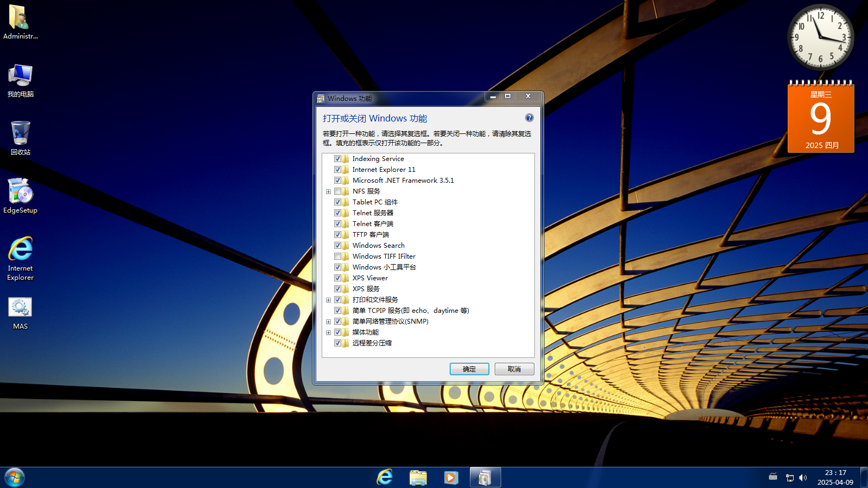Open Windows Explorer from the taskbar

[418, 477]
